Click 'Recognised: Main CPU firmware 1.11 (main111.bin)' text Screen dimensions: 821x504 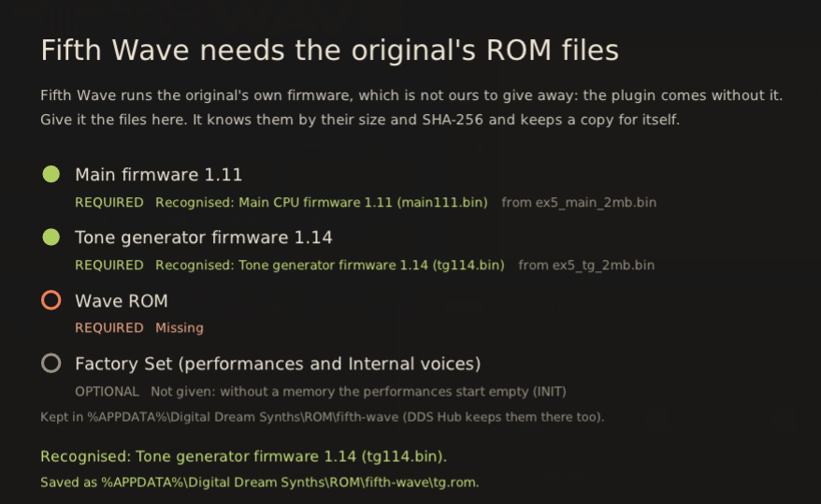pyautogui.click(x=322, y=202)
